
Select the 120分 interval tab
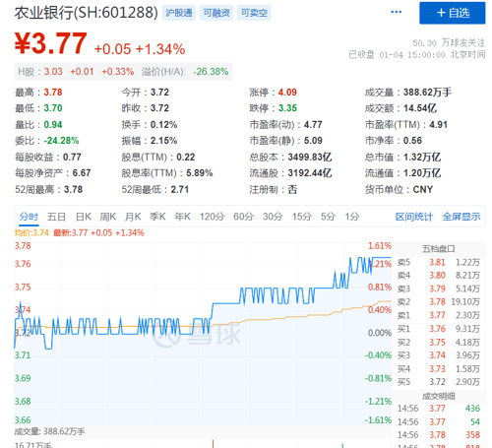[x=212, y=217]
